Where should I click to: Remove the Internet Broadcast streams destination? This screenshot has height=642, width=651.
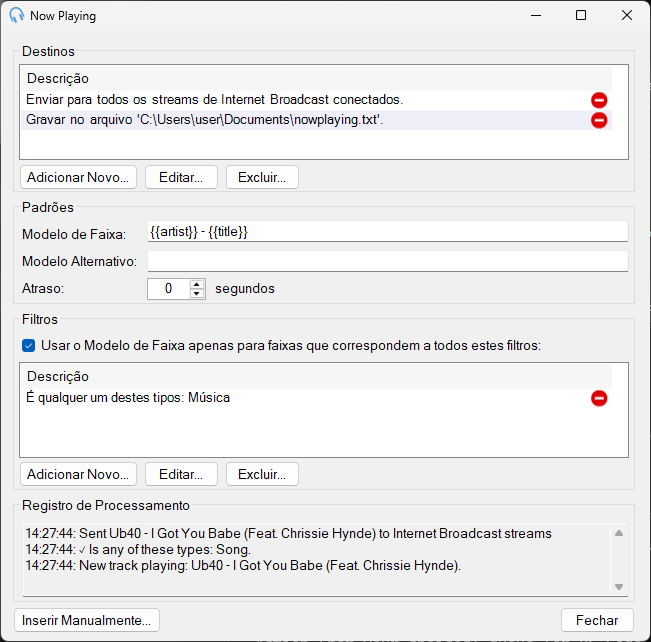pyautogui.click(x=599, y=100)
